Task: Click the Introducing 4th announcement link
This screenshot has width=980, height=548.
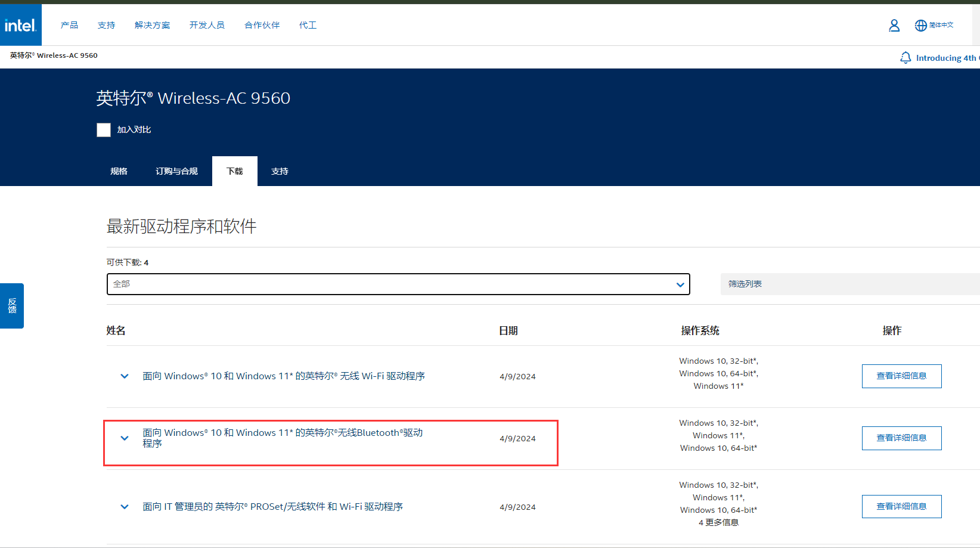Action: (948, 58)
